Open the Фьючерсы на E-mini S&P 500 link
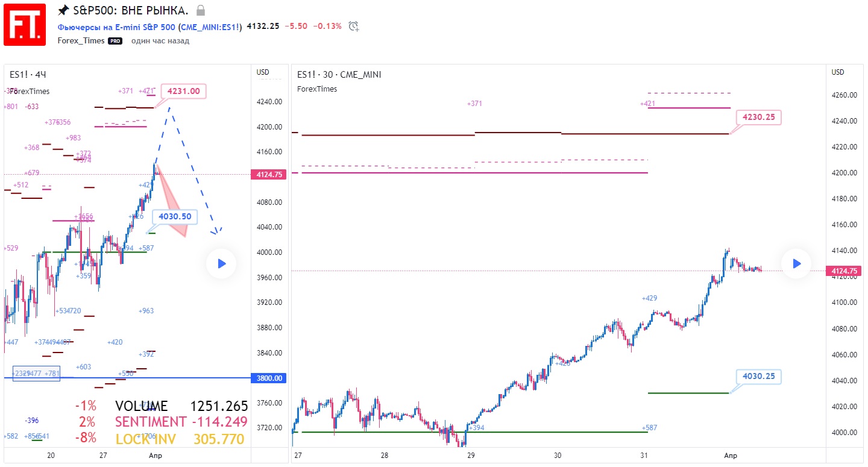This screenshot has width=868, height=467. (x=116, y=27)
